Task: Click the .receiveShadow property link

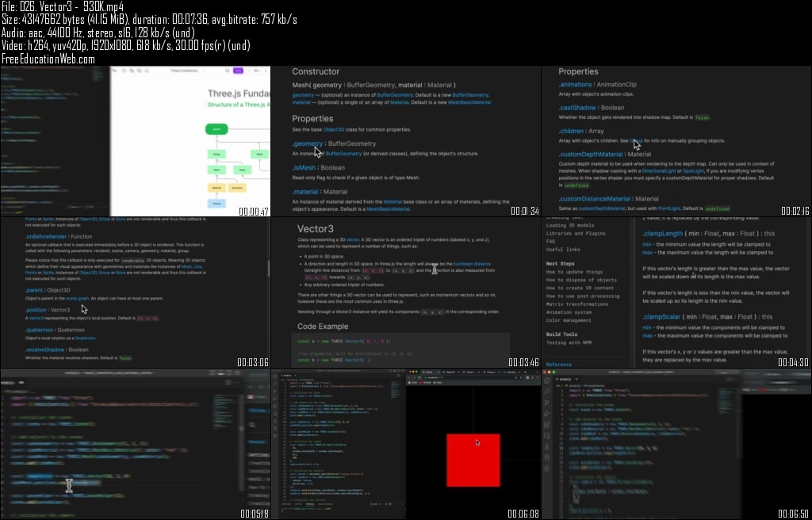Action: pos(44,350)
